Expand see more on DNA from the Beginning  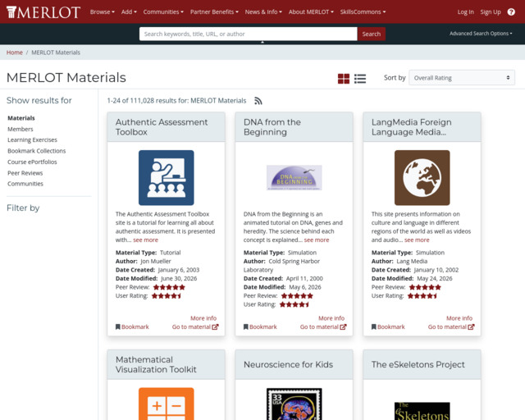click(x=317, y=240)
